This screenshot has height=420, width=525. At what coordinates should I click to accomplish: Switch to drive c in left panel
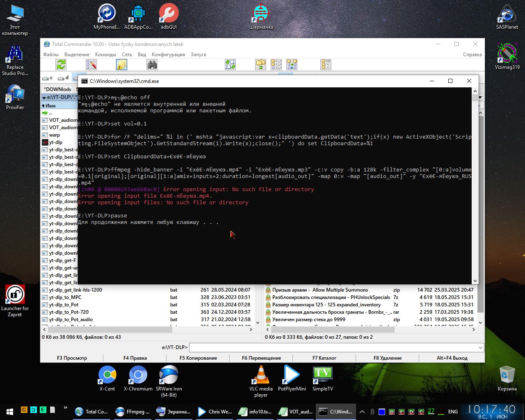[48, 78]
